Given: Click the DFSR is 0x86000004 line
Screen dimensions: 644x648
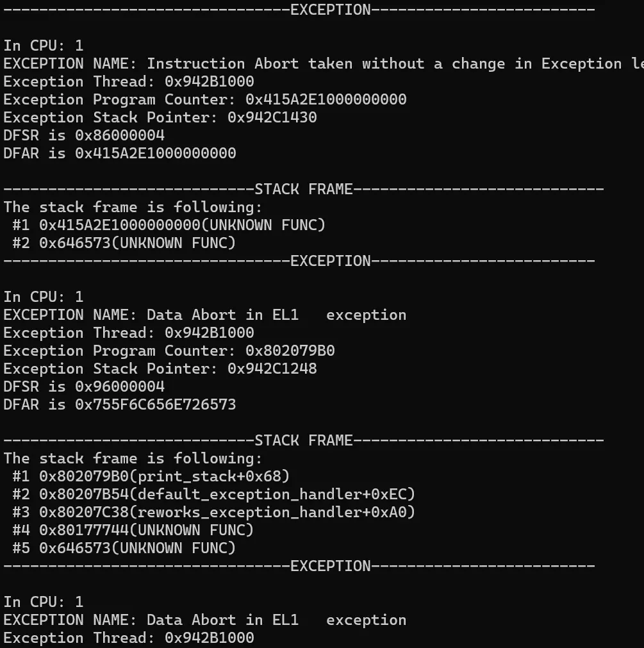Looking at the screenshot, I should point(84,135).
